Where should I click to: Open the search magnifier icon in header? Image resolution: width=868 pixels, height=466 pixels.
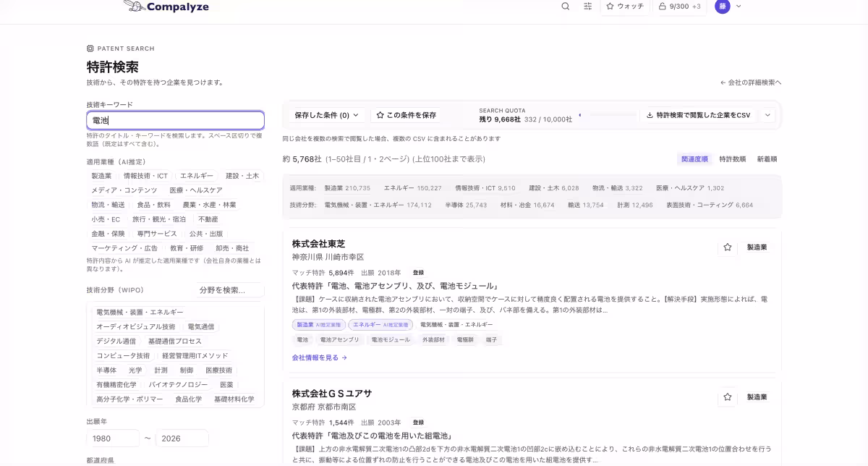(566, 6)
